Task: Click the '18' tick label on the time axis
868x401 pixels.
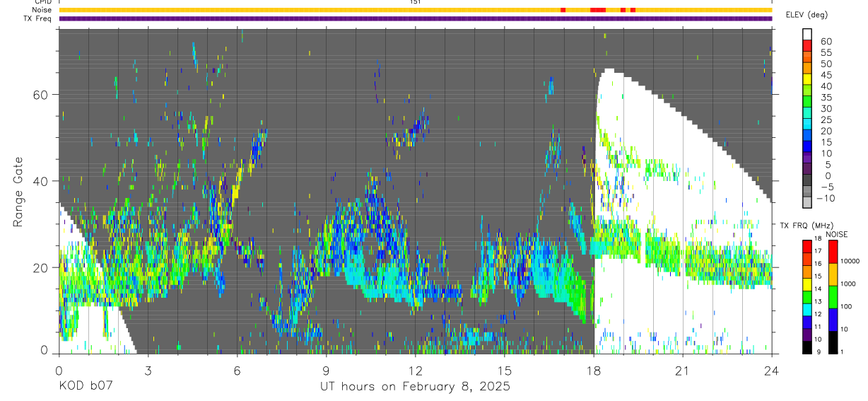Action: 594,371
